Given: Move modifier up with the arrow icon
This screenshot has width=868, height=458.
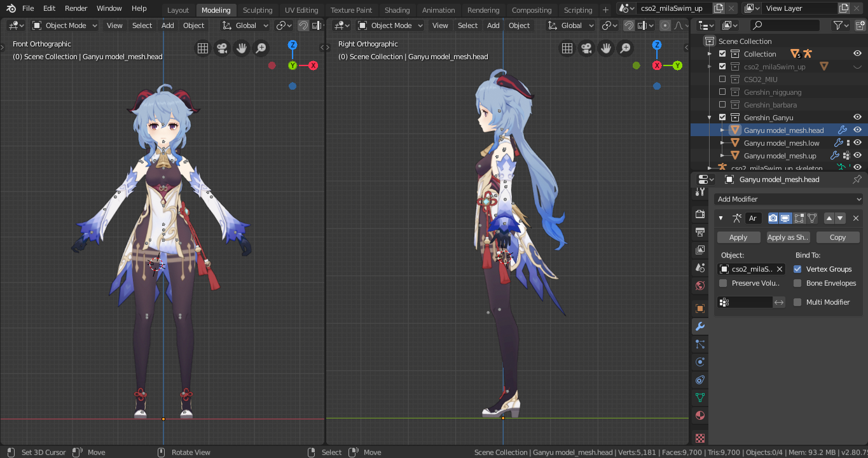Looking at the screenshot, I should 829,218.
